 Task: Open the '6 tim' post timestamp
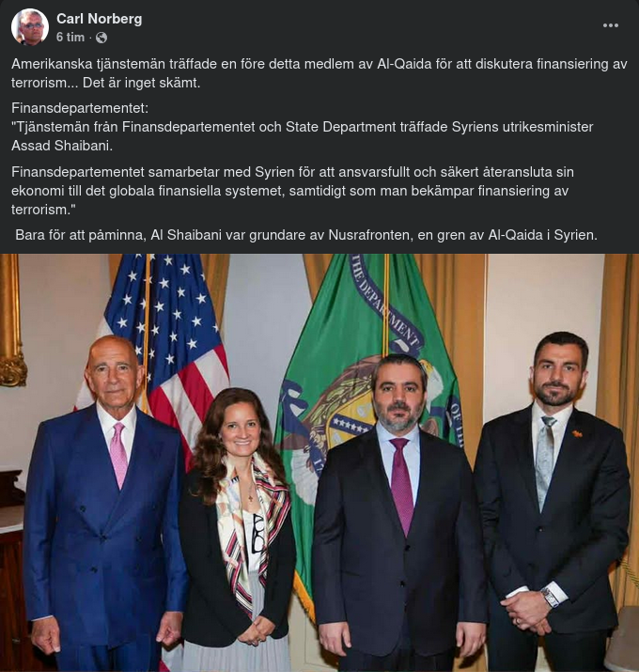(x=70, y=38)
